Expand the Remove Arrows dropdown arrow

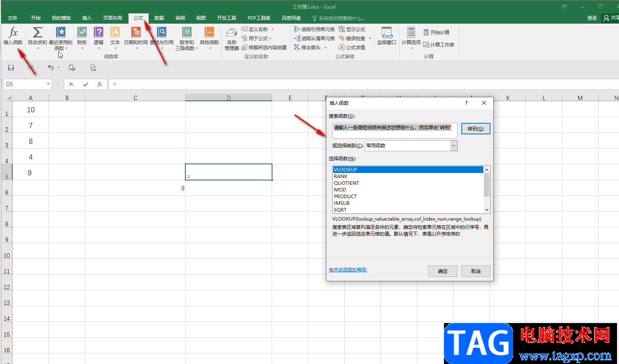tap(326, 47)
